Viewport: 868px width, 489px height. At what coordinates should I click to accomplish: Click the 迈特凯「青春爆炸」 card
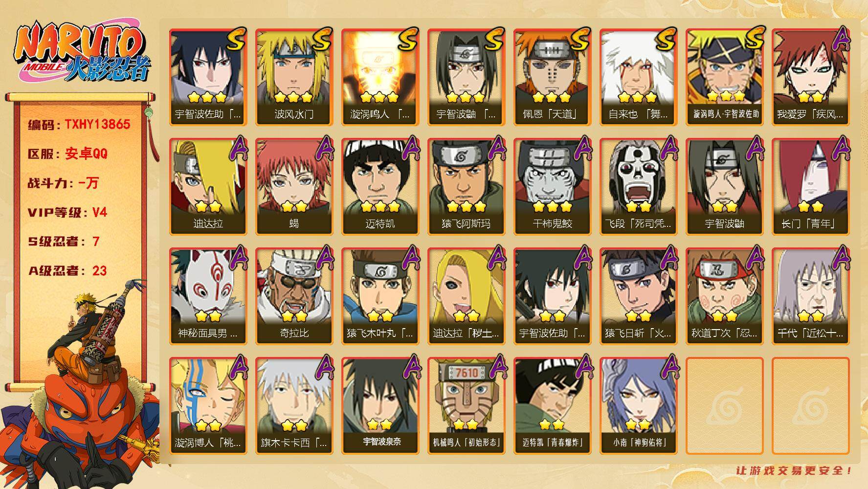(x=552, y=406)
